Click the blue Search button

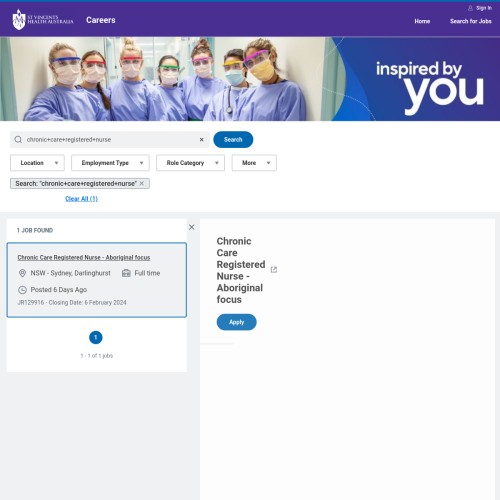(x=233, y=139)
